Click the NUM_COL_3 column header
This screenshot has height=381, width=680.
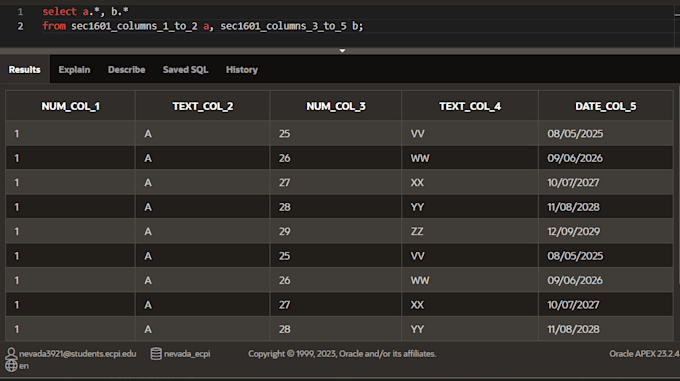pos(336,106)
